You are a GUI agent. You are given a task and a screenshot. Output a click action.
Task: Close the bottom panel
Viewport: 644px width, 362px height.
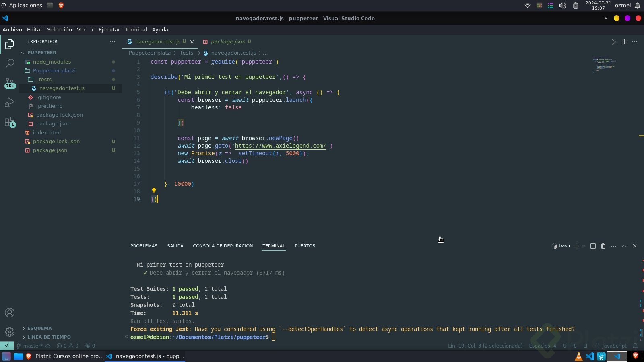point(635,246)
